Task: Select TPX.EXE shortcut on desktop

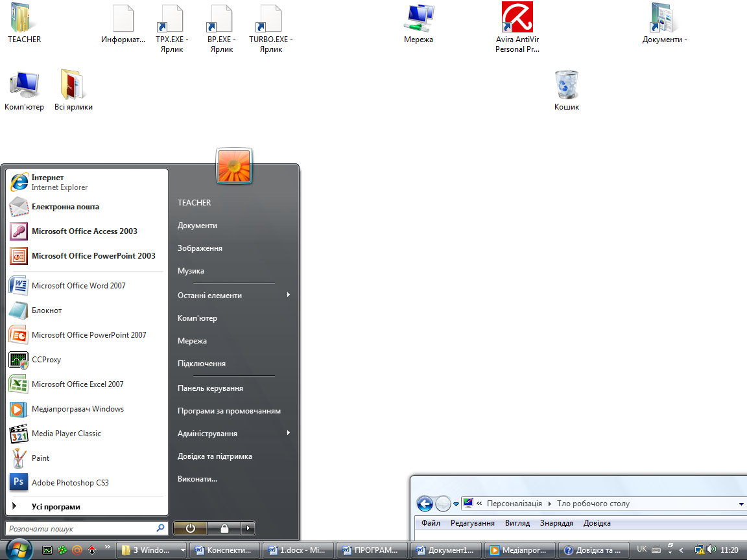Action: tap(172, 28)
